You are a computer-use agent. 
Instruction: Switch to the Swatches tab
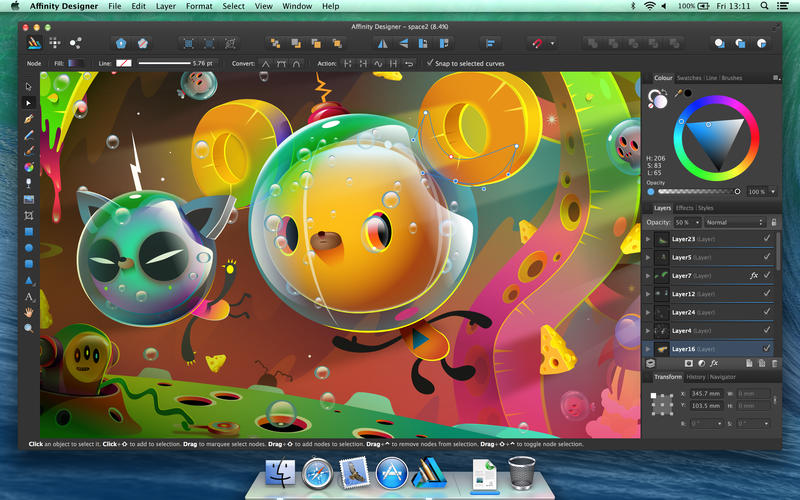click(x=689, y=77)
